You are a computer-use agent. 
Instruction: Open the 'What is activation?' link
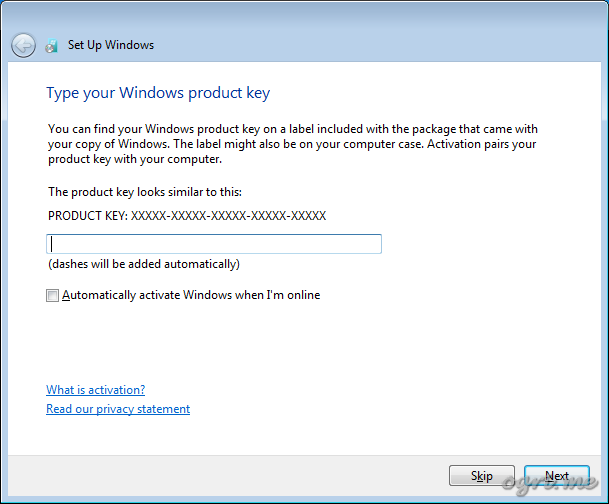click(96, 389)
